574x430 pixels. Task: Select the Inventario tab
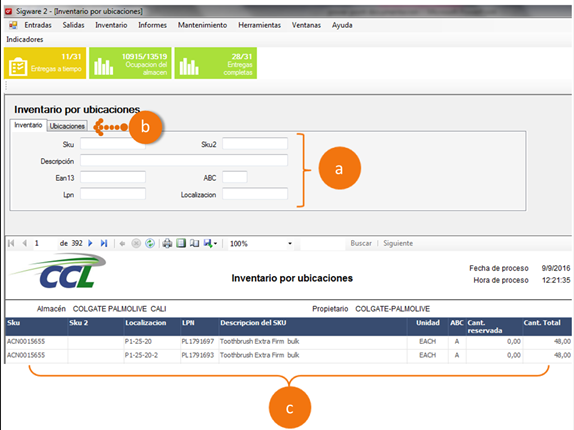pos(28,125)
